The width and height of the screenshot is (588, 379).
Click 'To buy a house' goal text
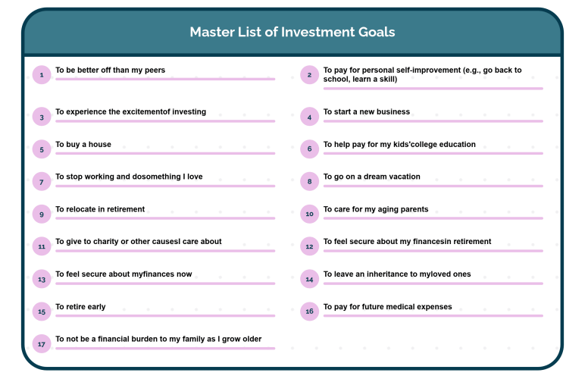tap(83, 145)
